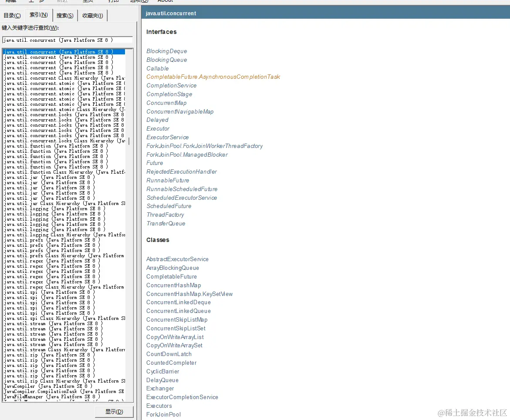Open the CountedCompleter class link
The height and width of the screenshot is (420, 510).
point(172,363)
